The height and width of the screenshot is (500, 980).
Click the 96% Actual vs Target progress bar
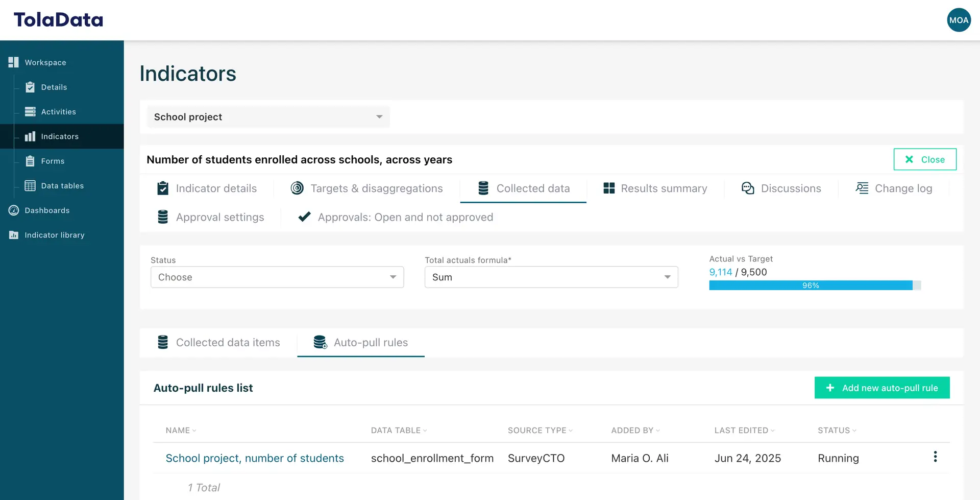click(x=811, y=285)
